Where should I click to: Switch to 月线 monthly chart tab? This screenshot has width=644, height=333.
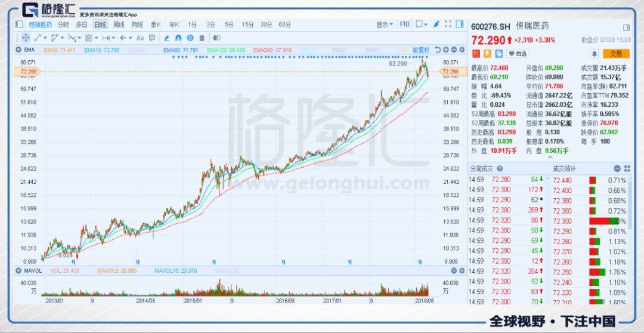point(137,24)
